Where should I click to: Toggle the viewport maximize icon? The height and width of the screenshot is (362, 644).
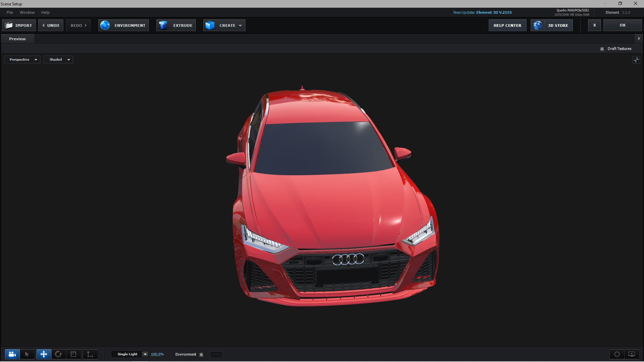tap(636, 60)
